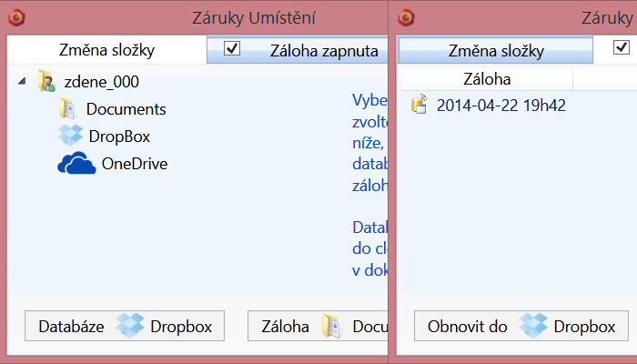Click the Dropbox icon in Databáze button
Image resolution: width=637 pixels, height=364 pixels.
(131, 327)
